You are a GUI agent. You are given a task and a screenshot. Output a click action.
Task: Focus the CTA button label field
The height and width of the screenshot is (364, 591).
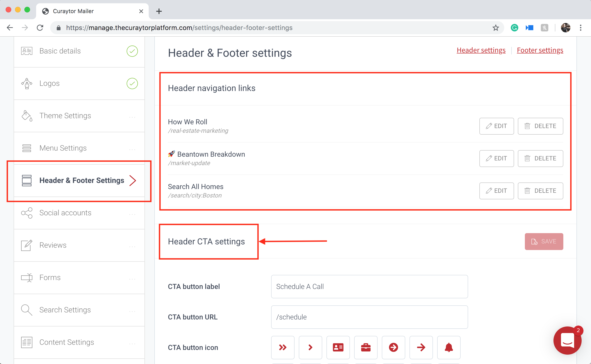coord(369,286)
